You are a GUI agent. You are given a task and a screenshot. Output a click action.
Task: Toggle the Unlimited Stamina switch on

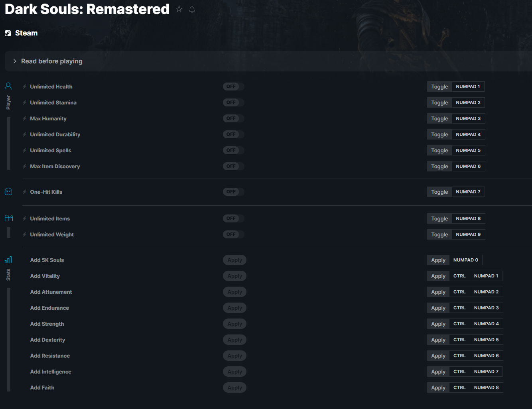pos(234,102)
